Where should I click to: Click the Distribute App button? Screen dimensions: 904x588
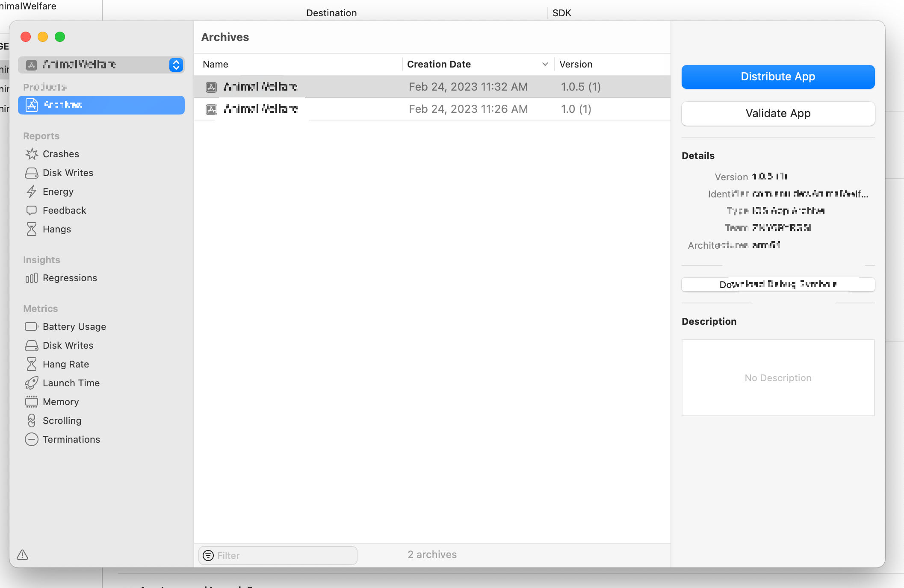777,77
